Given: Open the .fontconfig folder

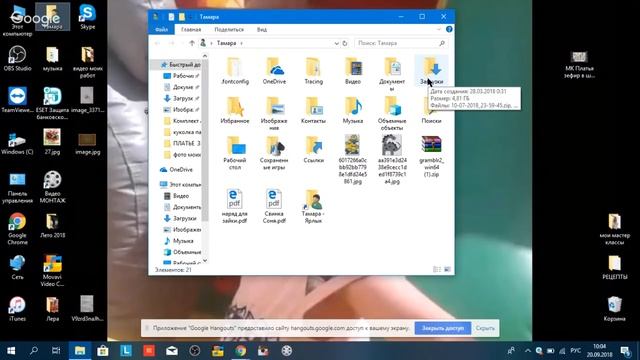Looking at the screenshot, I should click(x=235, y=71).
